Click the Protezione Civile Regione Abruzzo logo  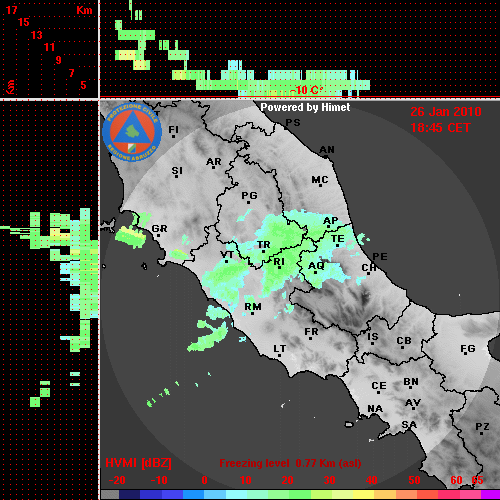click(132, 132)
